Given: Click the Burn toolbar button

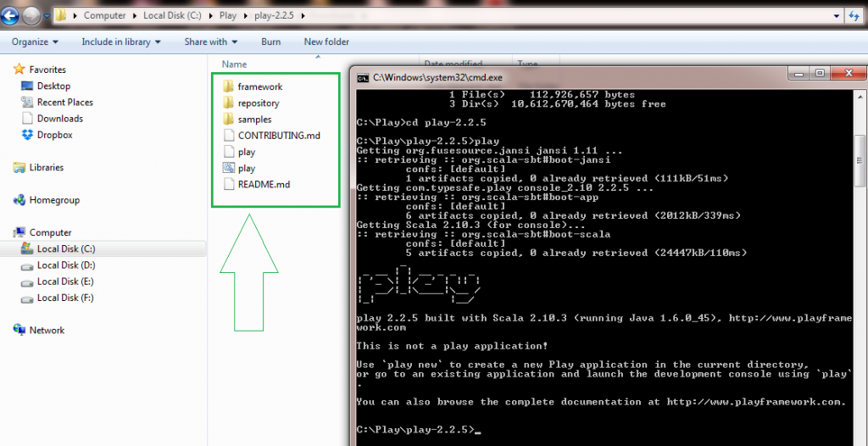Looking at the screenshot, I should pos(270,42).
